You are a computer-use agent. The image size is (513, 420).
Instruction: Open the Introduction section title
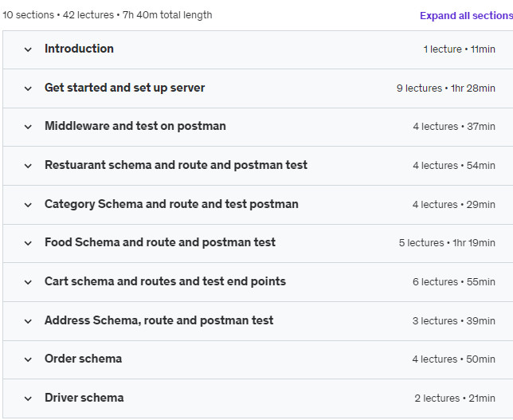[79, 49]
